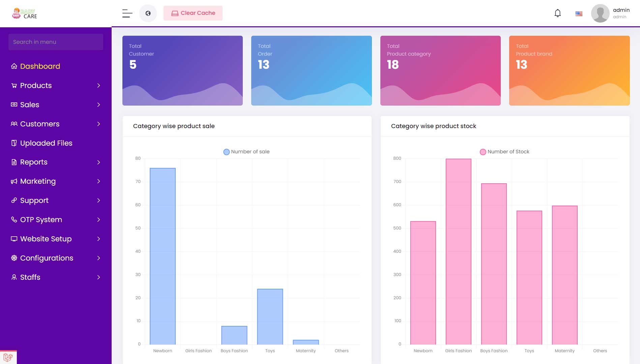Expand the Reports menu chevron
The height and width of the screenshot is (364, 640).
click(x=98, y=162)
